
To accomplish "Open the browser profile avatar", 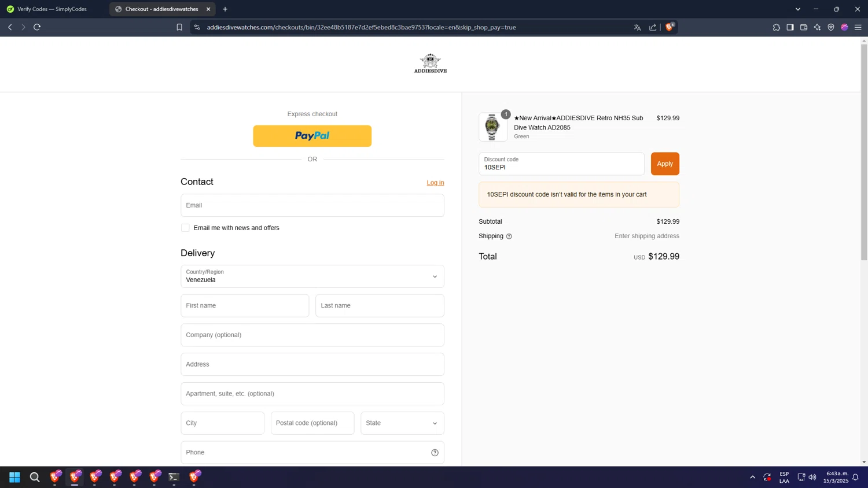I will (x=844, y=27).
